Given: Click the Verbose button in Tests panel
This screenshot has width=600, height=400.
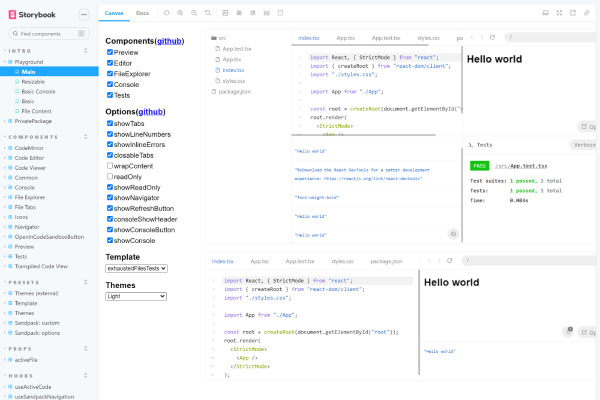Looking at the screenshot, I should tap(584, 145).
